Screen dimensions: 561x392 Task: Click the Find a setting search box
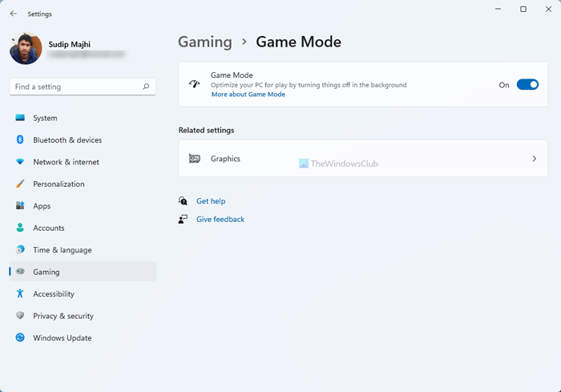(76, 87)
